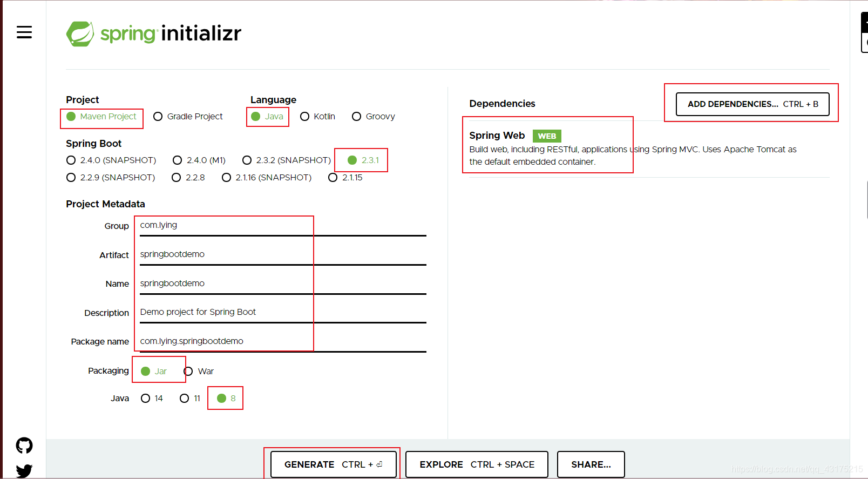
Task: Select Java version 14
Action: 152,399
